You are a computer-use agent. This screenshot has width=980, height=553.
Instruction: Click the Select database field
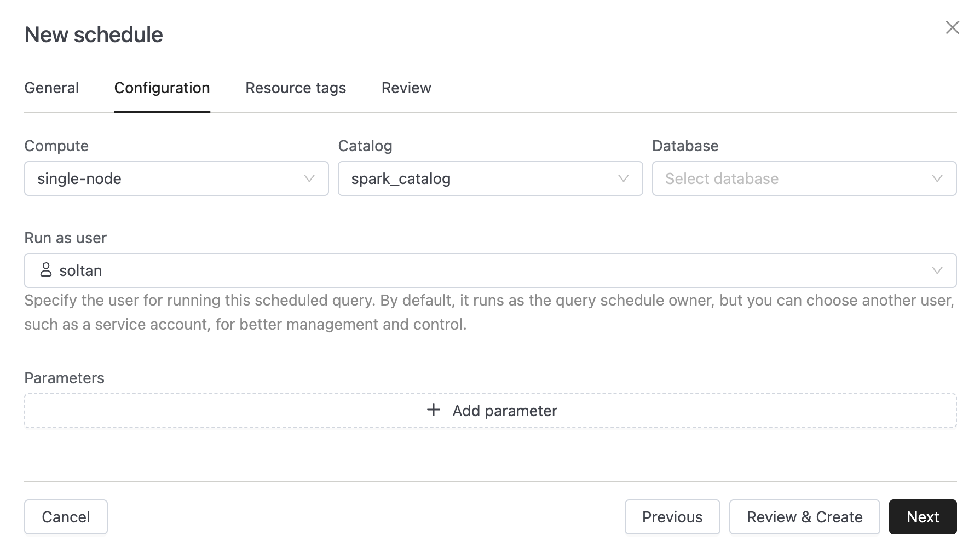788,178
